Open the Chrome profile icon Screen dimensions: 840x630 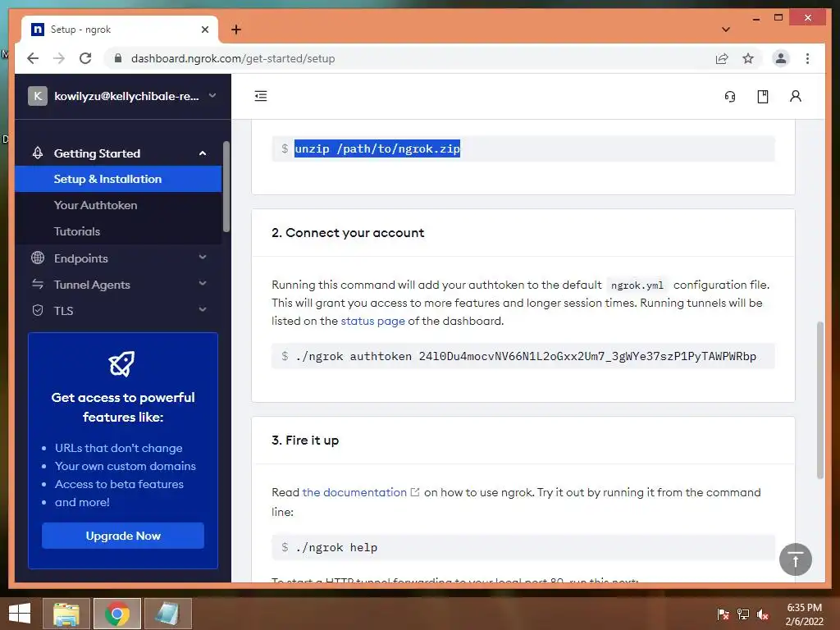781,58
